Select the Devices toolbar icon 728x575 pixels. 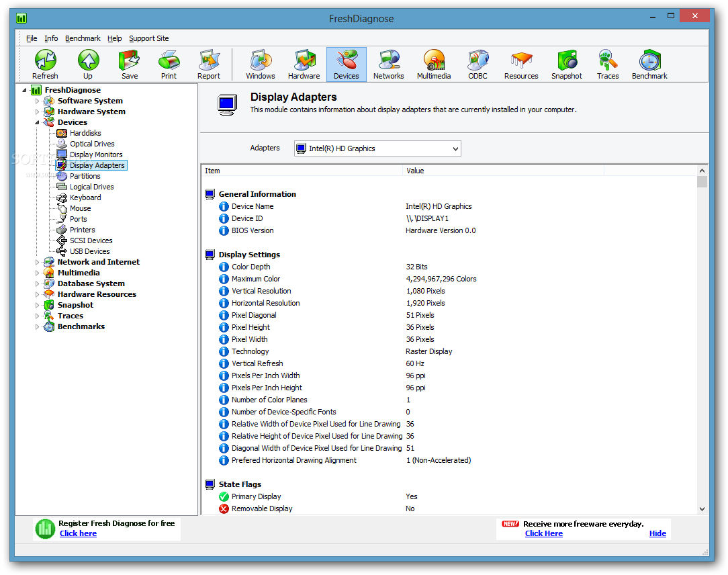pyautogui.click(x=347, y=64)
